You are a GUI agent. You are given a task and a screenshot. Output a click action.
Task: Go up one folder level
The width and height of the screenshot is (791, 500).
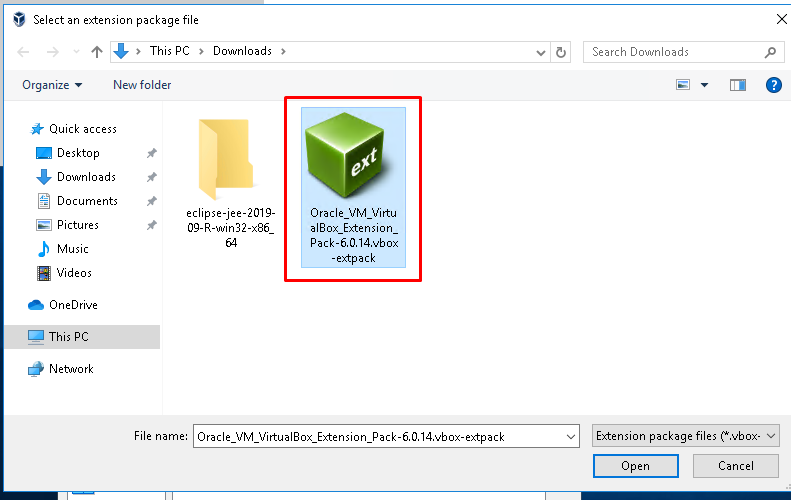[97, 52]
